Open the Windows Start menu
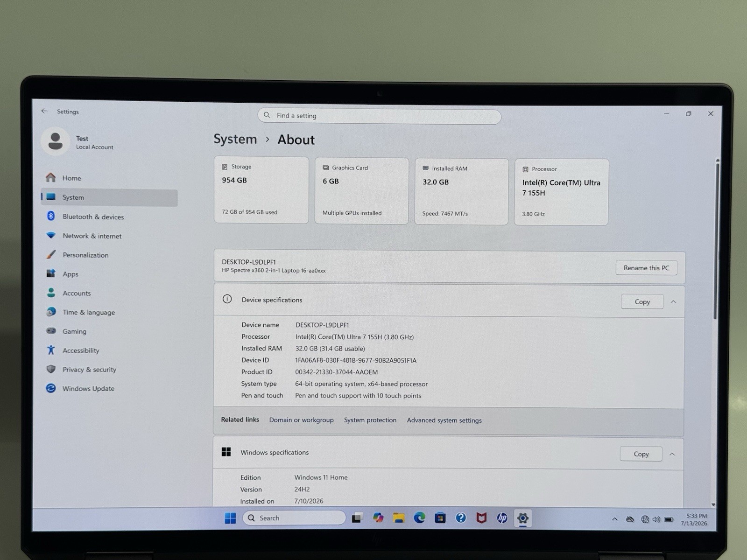 click(230, 518)
